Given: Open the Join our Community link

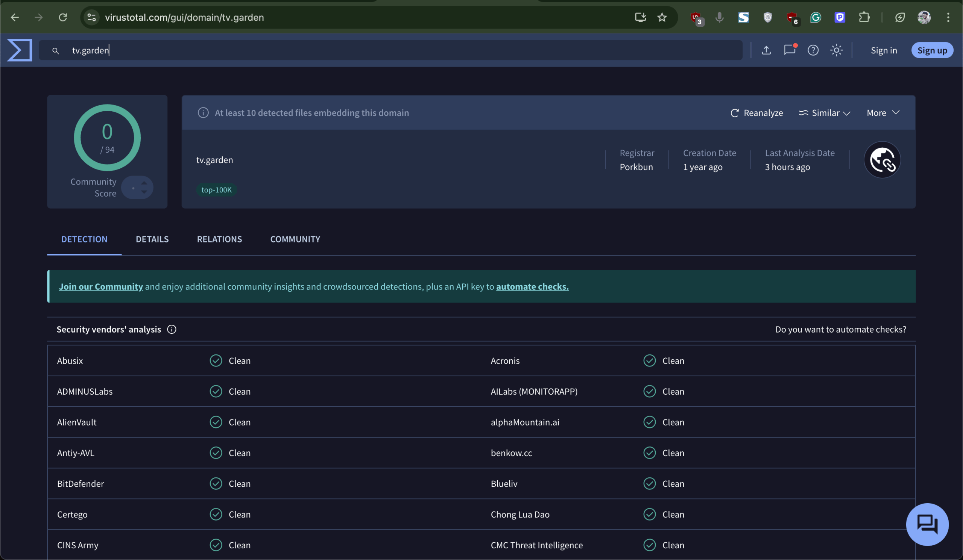Looking at the screenshot, I should point(101,286).
